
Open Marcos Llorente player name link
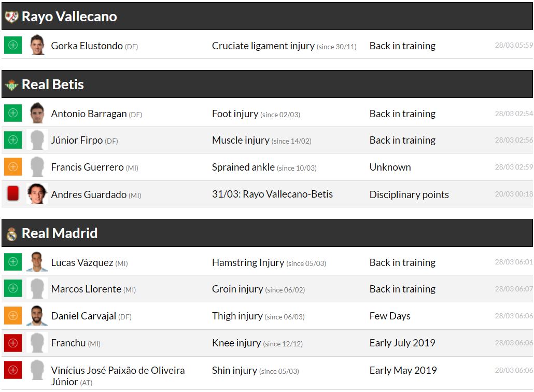click(86, 289)
